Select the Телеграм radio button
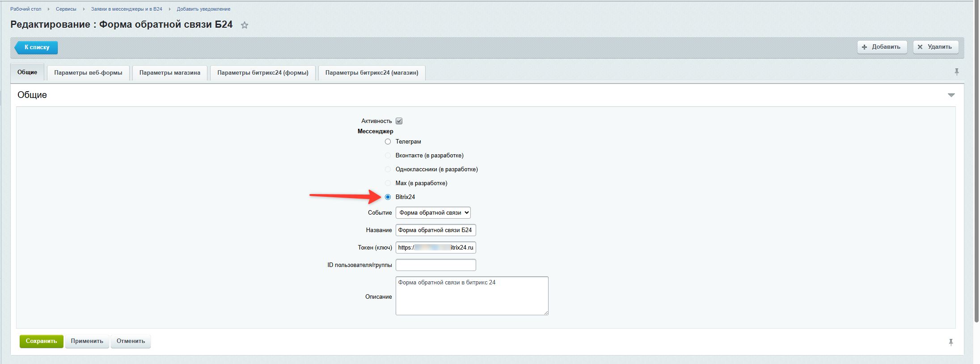This screenshot has height=364, width=980. (388, 142)
